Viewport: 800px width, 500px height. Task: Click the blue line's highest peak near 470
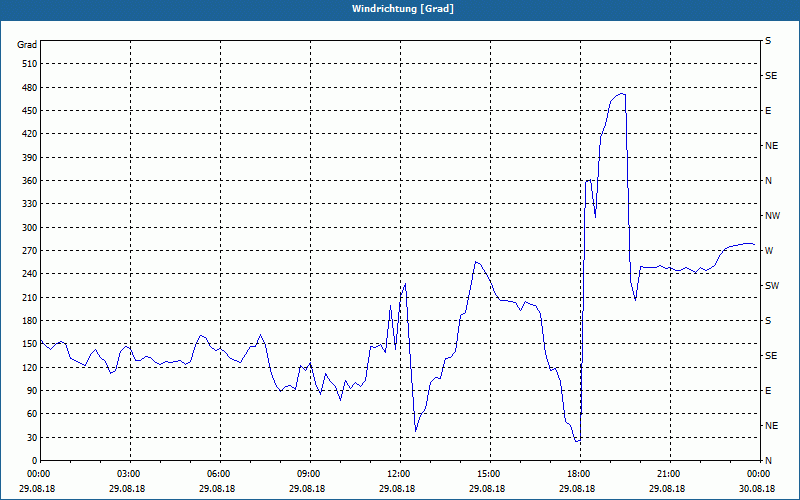pyautogui.click(x=622, y=94)
